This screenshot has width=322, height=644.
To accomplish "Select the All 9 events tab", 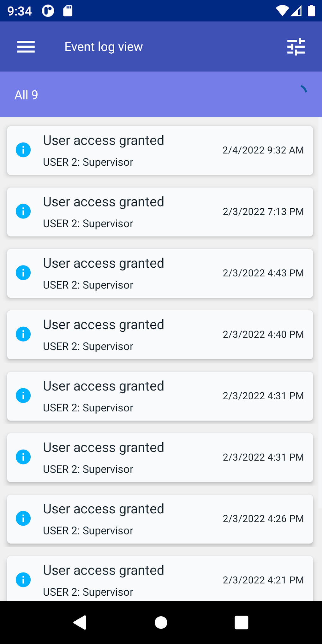I will pyautogui.click(x=27, y=95).
